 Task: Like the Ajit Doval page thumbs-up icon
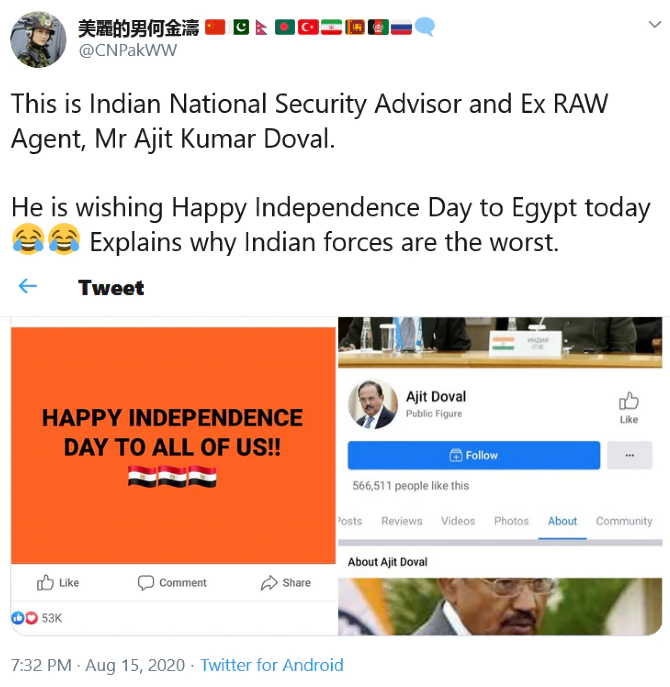(629, 400)
